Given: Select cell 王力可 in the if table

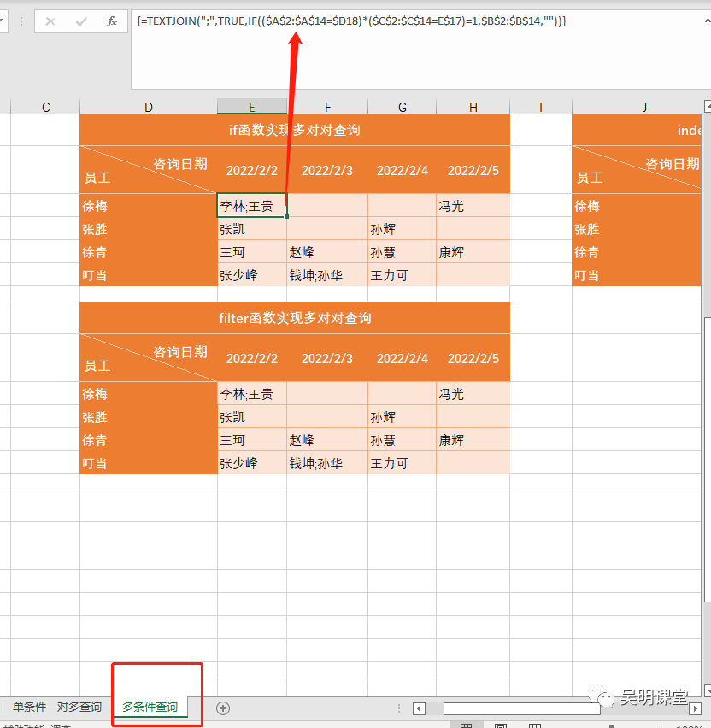Looking at the screenshot, I should pyautogui.click(x=403, y=275).
